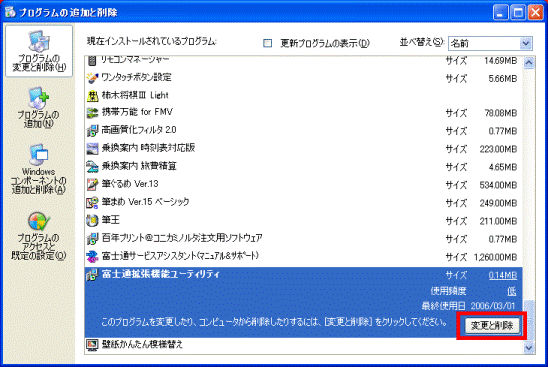The height and width of the screenshot is (367, 548).
Task: Click the リモコンマネージャー program icon
Action: click(92, 61)
